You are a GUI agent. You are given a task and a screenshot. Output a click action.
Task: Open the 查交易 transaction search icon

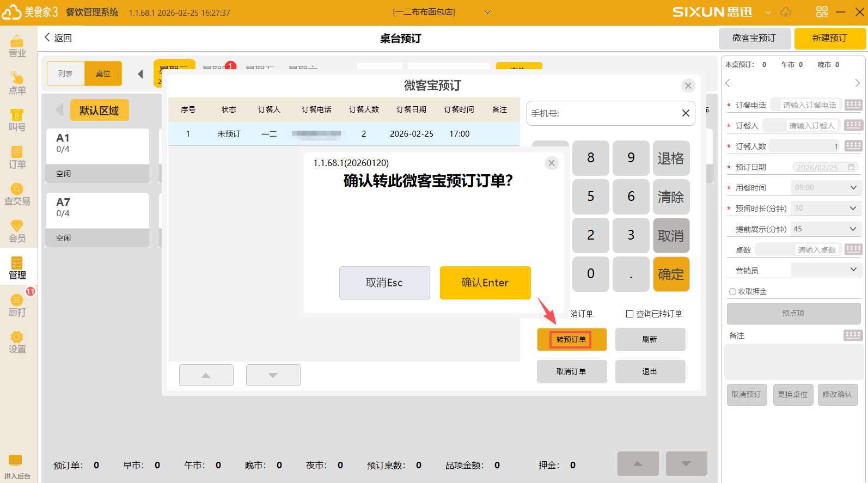(x=17, y=194)
